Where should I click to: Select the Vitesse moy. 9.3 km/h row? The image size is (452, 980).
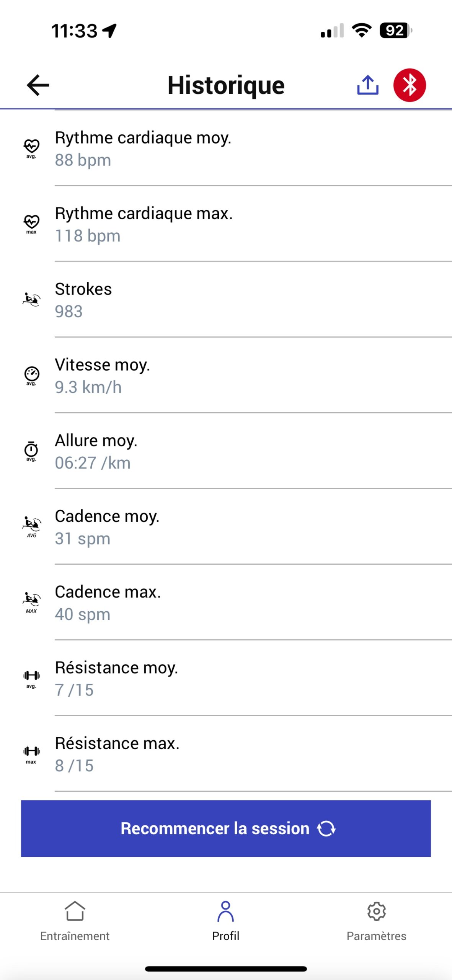pos(230,376)
